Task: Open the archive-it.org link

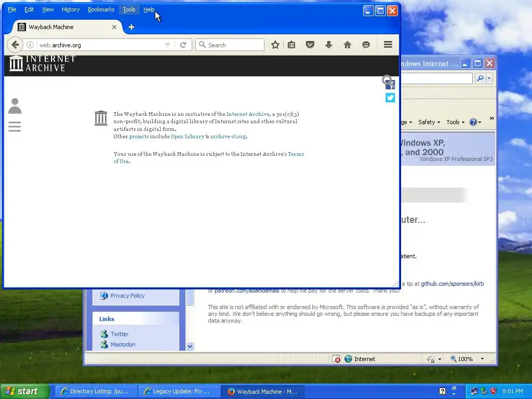Action: tap(228, 137)
